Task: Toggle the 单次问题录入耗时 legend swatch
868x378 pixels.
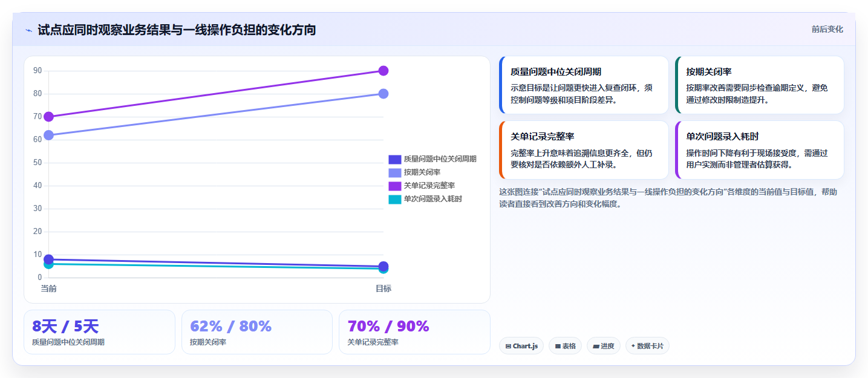Action: pyautogui.click(x=394, y=199)
